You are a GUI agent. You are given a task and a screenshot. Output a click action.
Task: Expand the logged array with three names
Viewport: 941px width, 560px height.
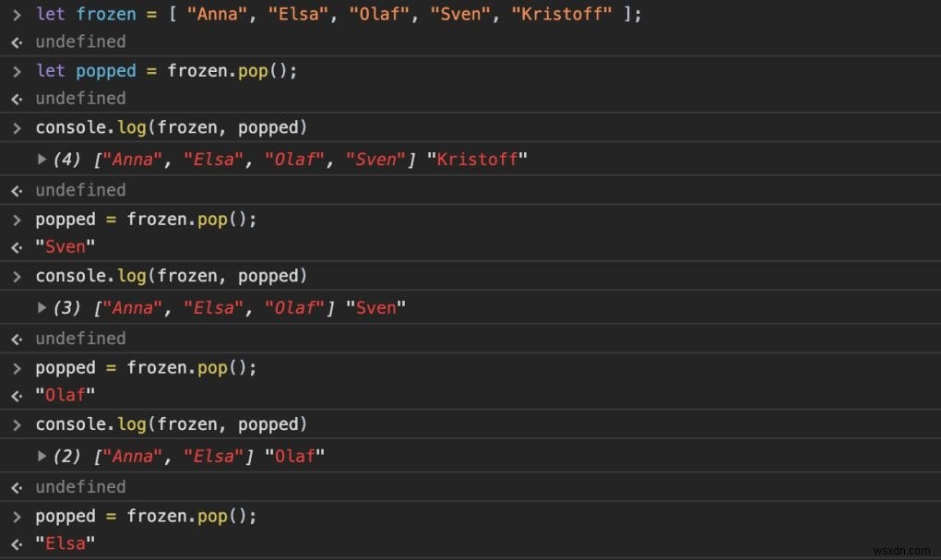[x=42, y=307]
